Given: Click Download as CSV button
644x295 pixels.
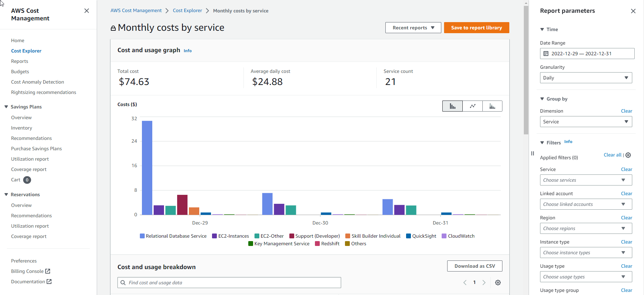Looking at the screenshot, I should pyautogui.click(x=475, y=266).
